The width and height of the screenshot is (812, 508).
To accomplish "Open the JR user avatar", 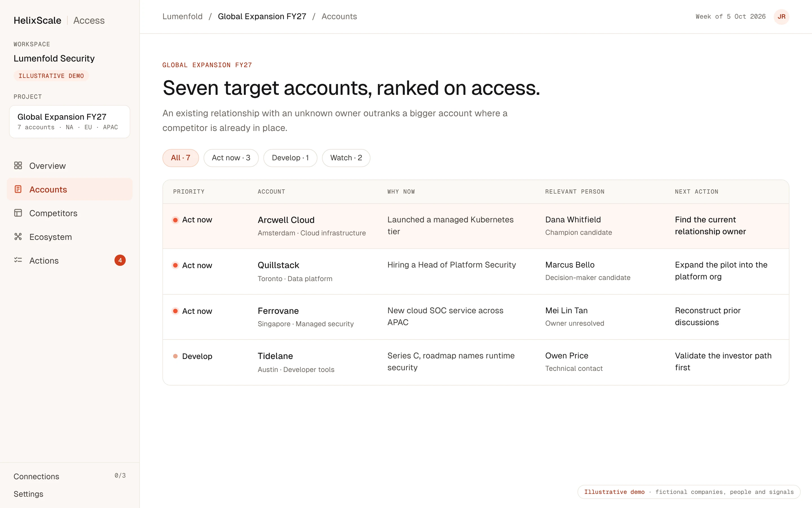I will pos(782,16).
